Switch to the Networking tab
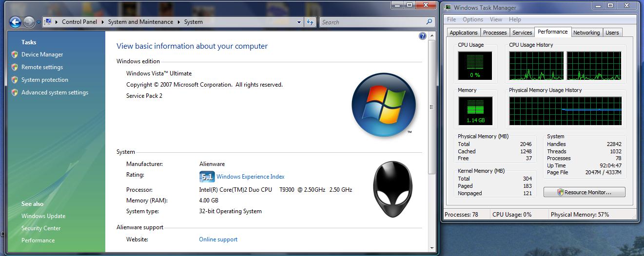Viewport: 644px width, 256px height. (x=586, y=33)
